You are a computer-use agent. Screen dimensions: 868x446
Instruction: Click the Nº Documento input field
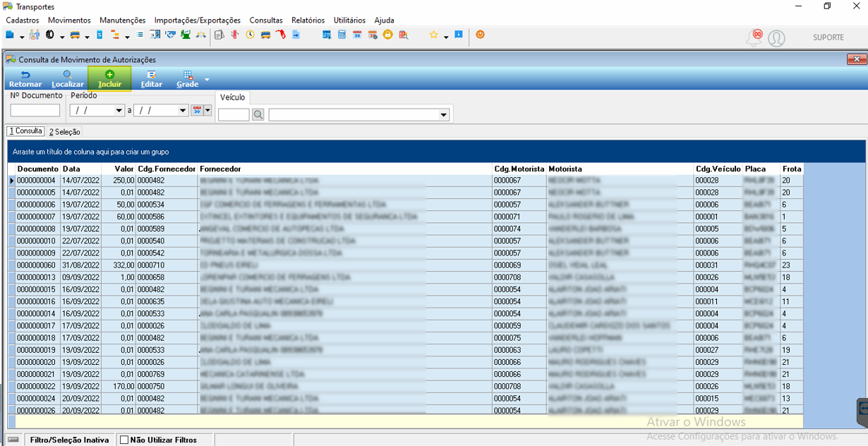click(35, 110)
